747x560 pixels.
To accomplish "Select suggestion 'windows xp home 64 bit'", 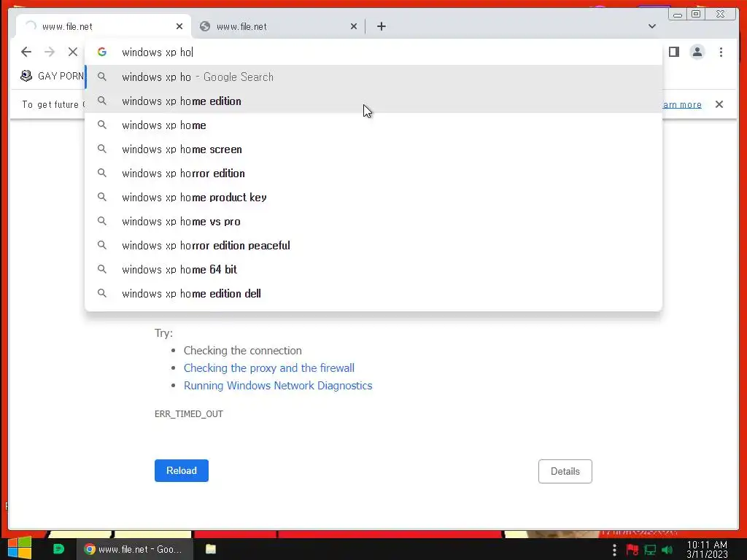I will (x=373, y=270).
